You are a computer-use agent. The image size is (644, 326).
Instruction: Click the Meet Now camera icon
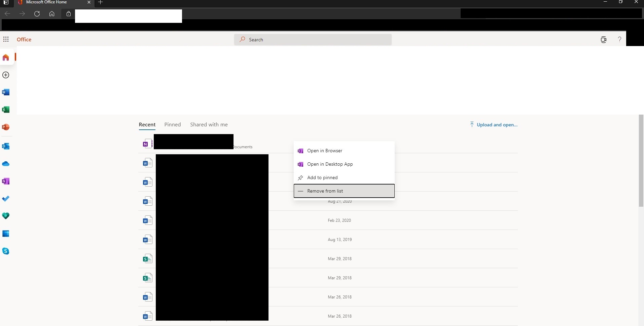click(x=604, y=39)
